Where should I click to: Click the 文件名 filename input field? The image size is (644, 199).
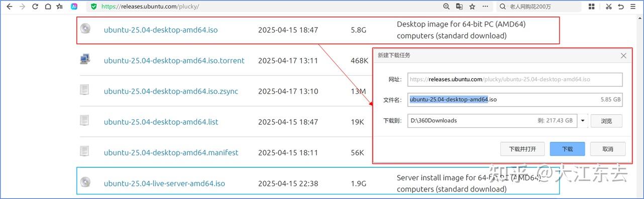[x=515, y=100]
